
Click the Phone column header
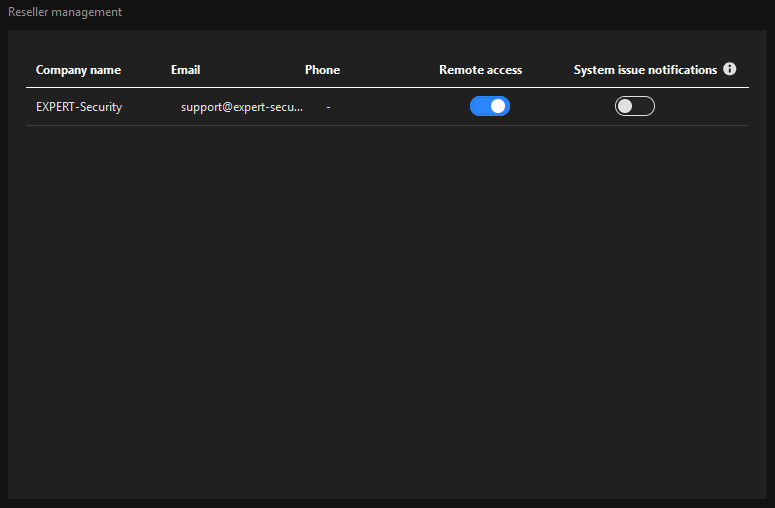point(322,70)
